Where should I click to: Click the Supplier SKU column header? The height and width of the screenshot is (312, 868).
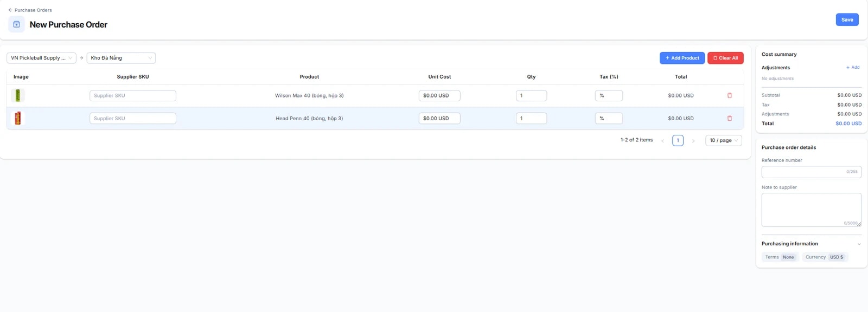(x=133, y=77)
